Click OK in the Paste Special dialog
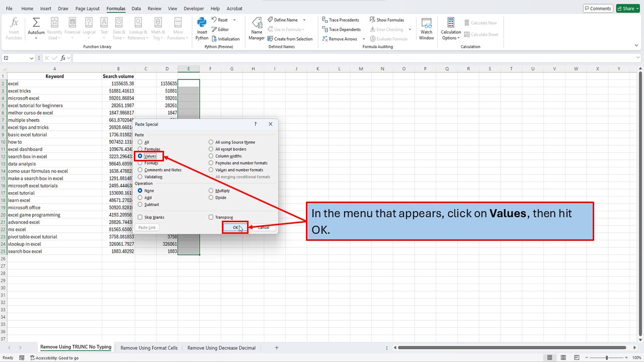 [234, 227]
